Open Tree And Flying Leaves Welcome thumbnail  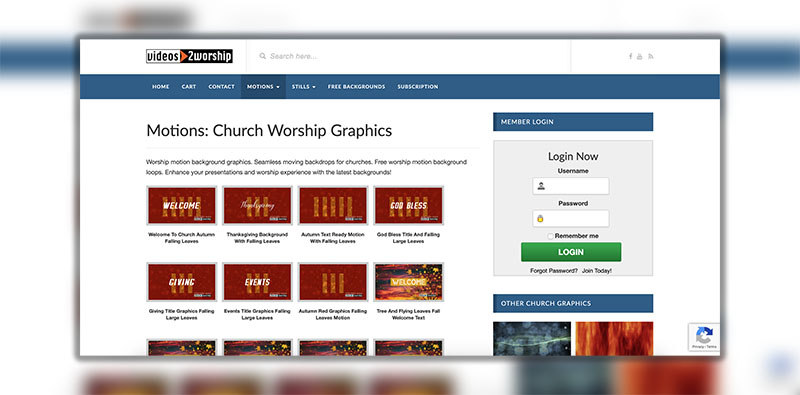[x=409, y=282]
